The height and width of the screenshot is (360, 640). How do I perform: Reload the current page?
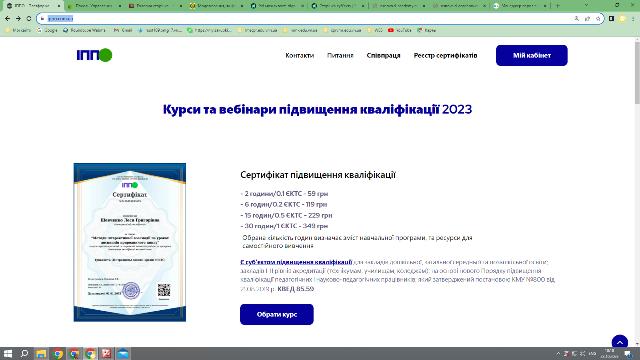[x=29, y=19]
